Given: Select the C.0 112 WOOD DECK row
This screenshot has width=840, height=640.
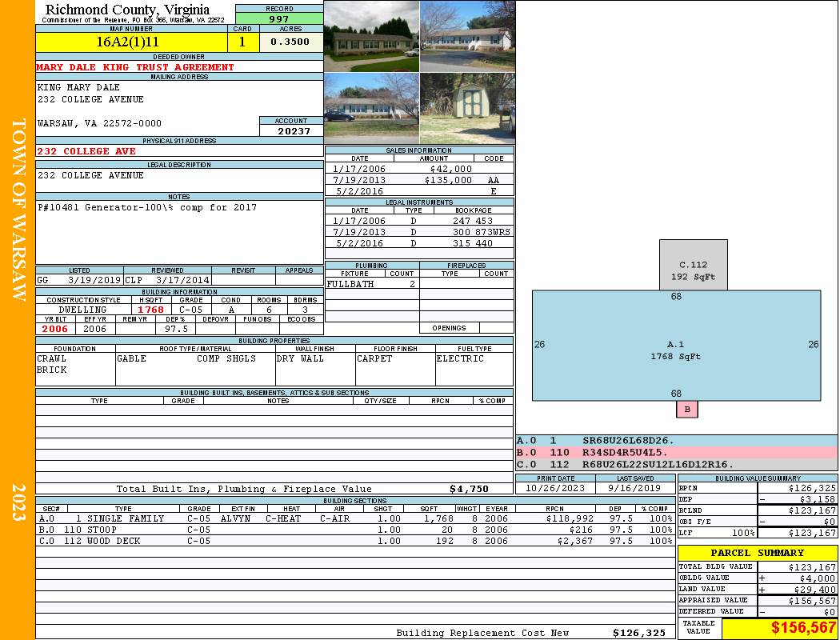Looking at the screenshot, I should (354, 541).
